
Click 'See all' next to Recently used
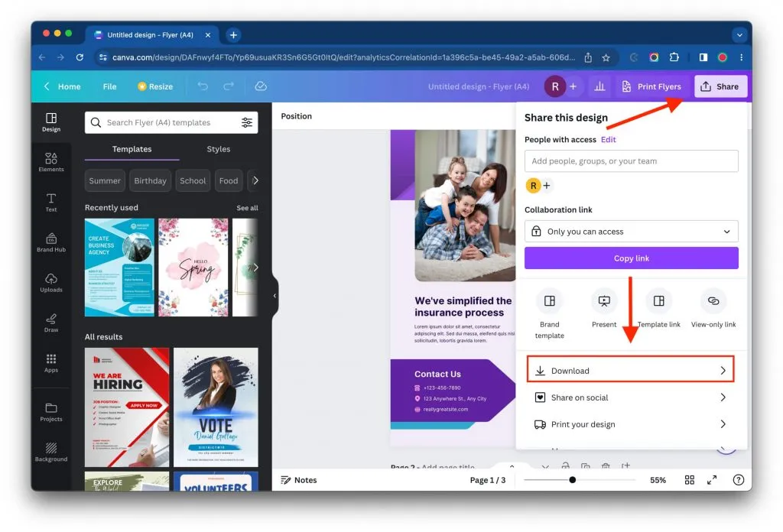pos(247,207)
